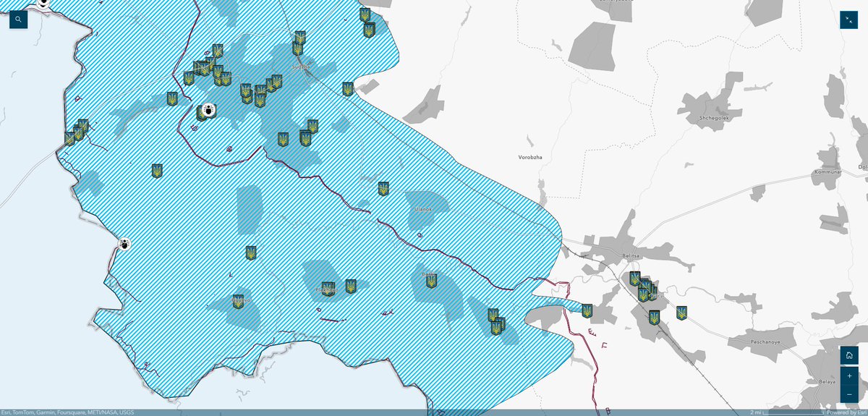Select the trident marker farthest east of Belitsa
This screenshot has height=416, width=868.
(x=681, y=313)
